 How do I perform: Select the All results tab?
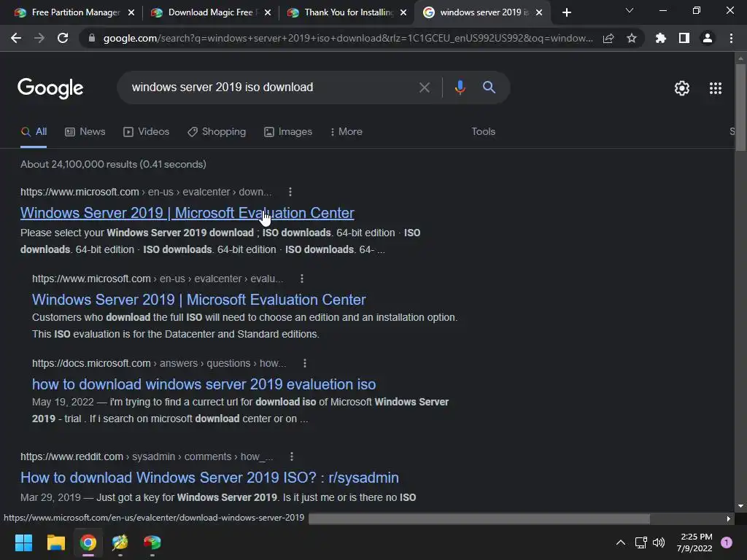click(34, 132)
